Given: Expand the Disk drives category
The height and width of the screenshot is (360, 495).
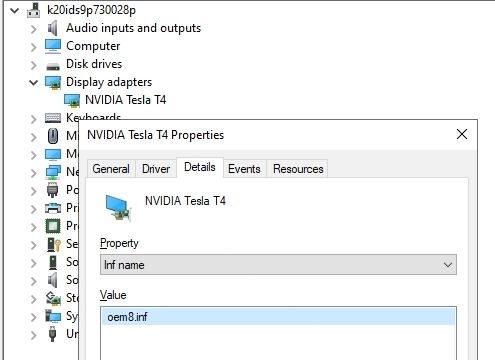Looking at the screenshot, I should (33, 65).
